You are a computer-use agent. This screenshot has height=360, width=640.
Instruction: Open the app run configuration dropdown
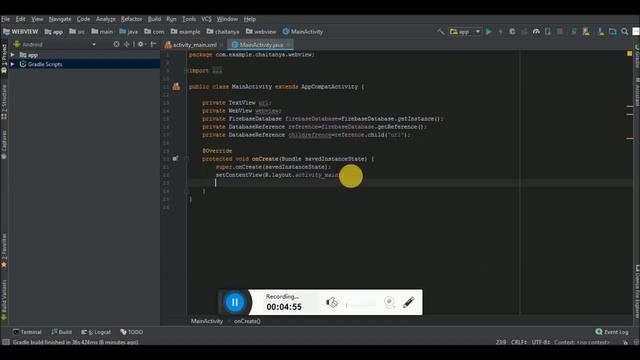click(x=465, y=31)
